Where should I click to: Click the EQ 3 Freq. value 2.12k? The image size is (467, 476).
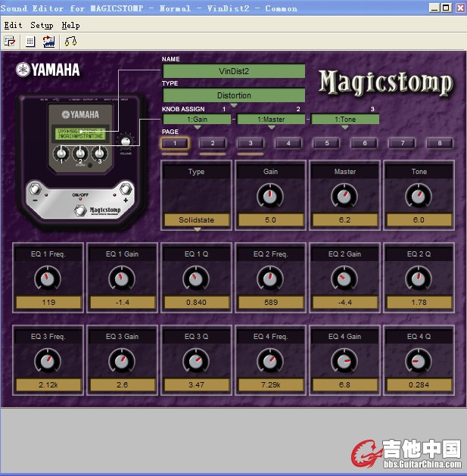pos(48,385)
